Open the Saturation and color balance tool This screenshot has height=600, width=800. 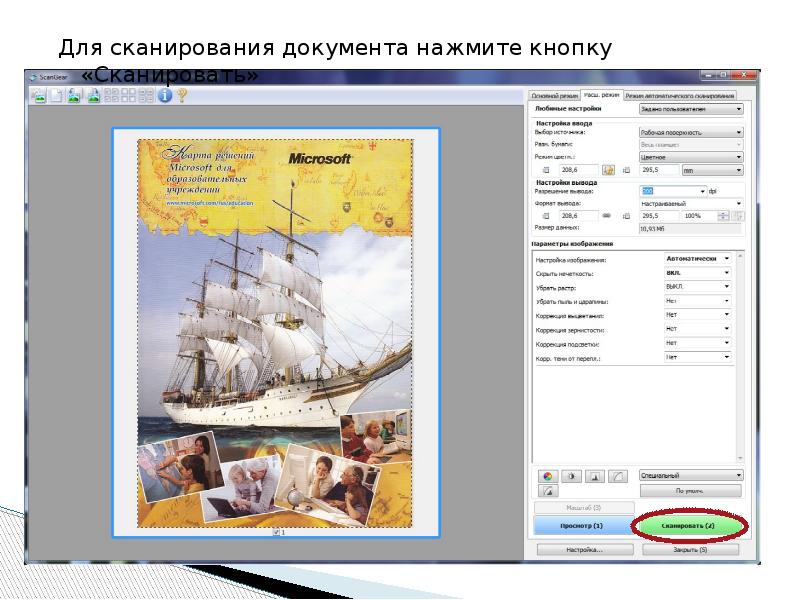pyautogui.click(x=547, y=477)
